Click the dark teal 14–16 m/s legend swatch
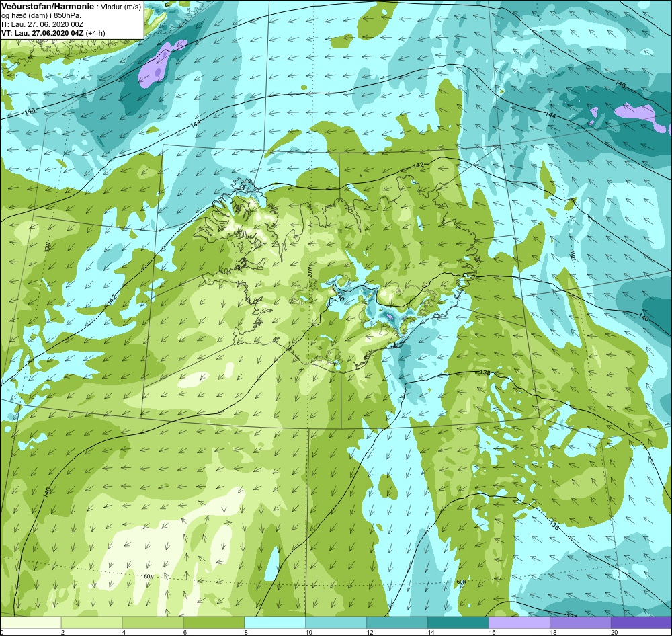This screenshot has height=636, width=672. click(458, 622)
